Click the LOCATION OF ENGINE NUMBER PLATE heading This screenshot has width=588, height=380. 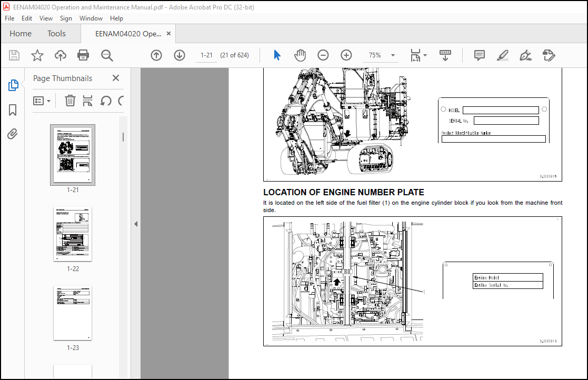click(344, 192)
